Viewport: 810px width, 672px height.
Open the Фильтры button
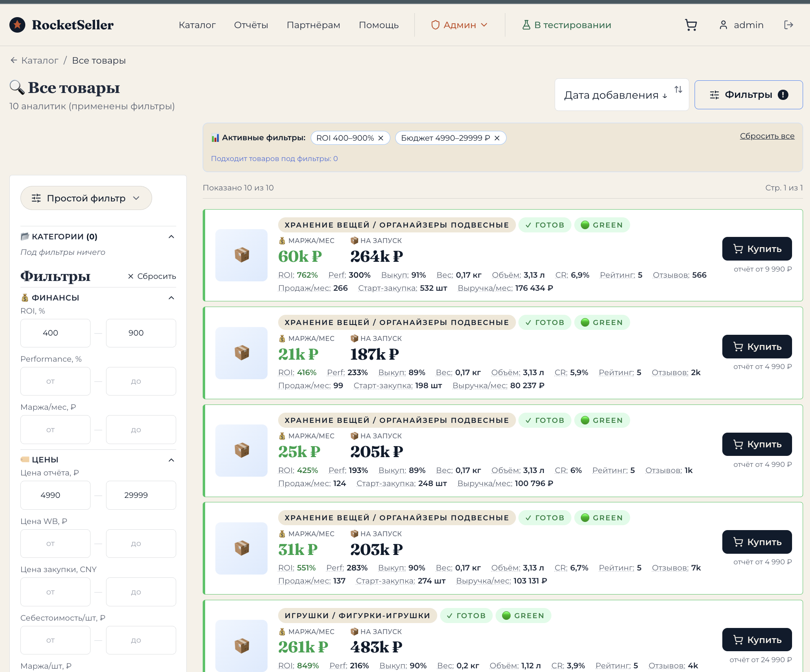[x=748, y=95]
